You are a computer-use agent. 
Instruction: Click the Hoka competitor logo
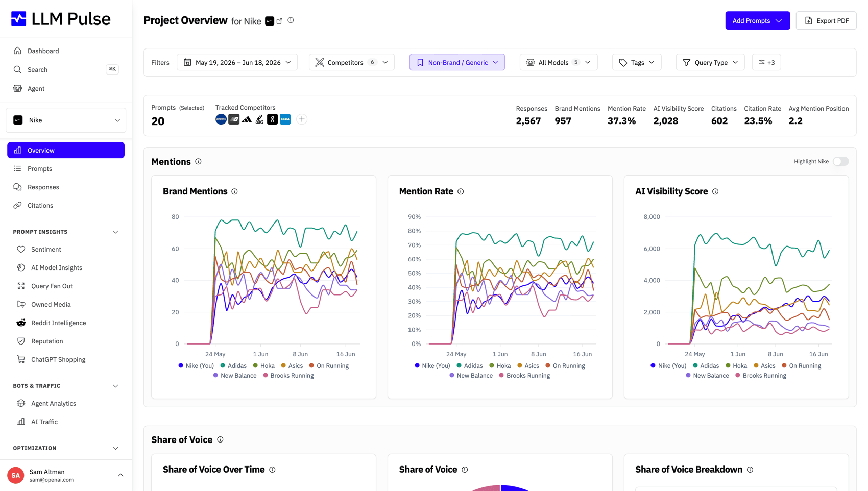coord(285,119)
